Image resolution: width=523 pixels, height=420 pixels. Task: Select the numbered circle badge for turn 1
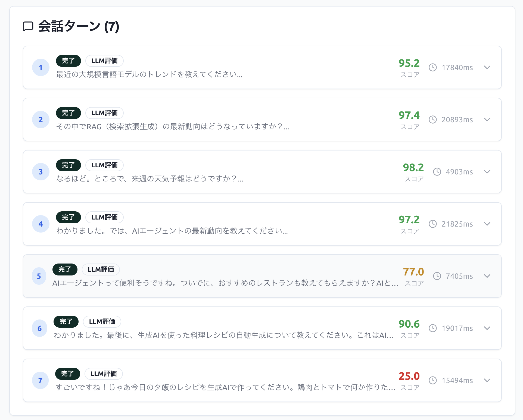(41, 68)
